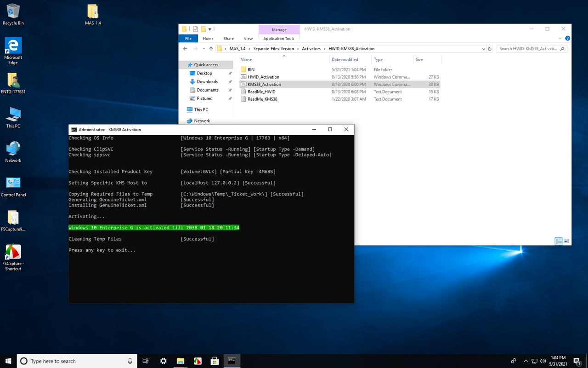Open Explorer help question mark
This screenshot has width=588, height=368.
point(568,39)
